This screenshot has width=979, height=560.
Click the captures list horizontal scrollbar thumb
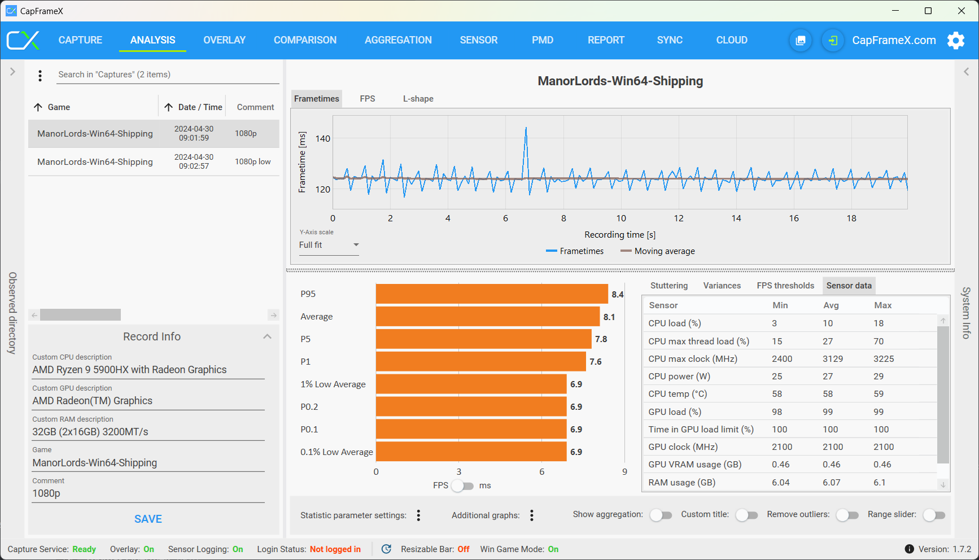80,315
